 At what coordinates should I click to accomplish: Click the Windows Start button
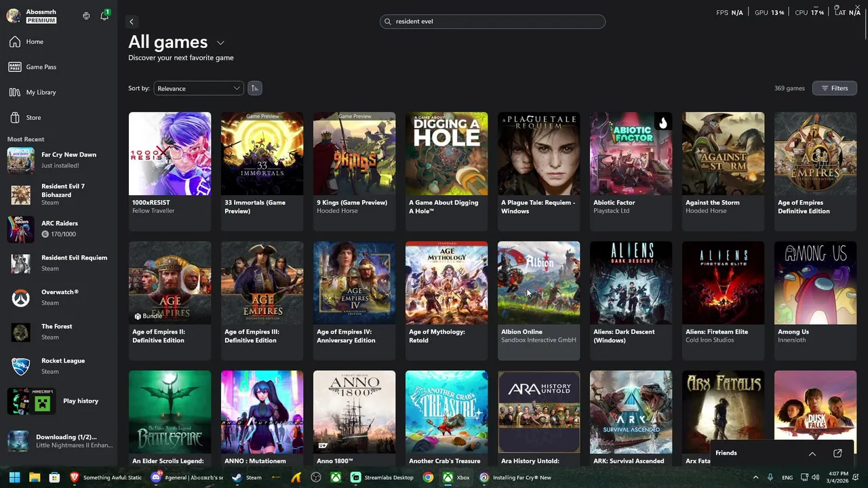click(14, 478)
